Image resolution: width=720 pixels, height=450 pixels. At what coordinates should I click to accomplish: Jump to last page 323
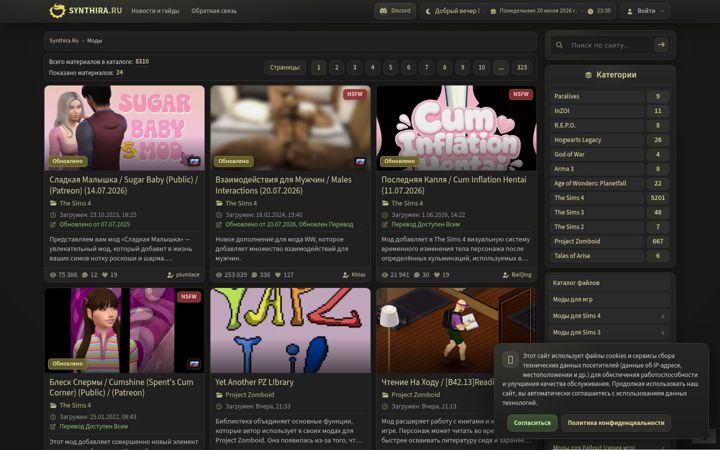click(522, 68)
